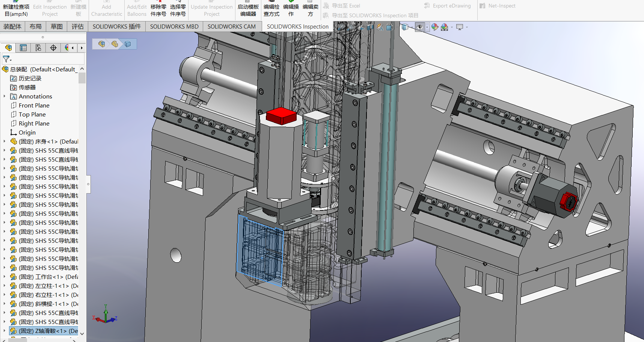Viewport: 644px width, 342px height.
Task: Click the Apply Scene icon
Action: (445, 27)
